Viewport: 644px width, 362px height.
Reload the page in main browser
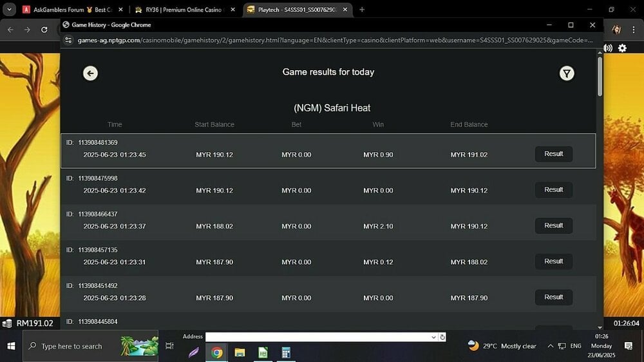coord(44,30)
